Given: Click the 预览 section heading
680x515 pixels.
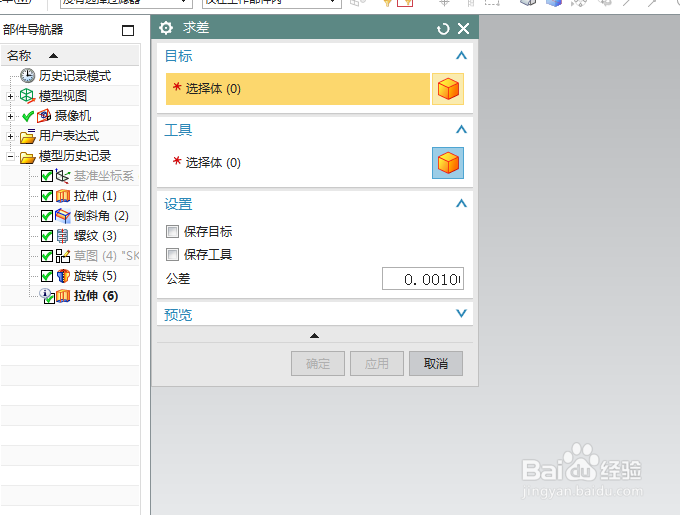Looking at the screenshot, I should coord(178,315).
